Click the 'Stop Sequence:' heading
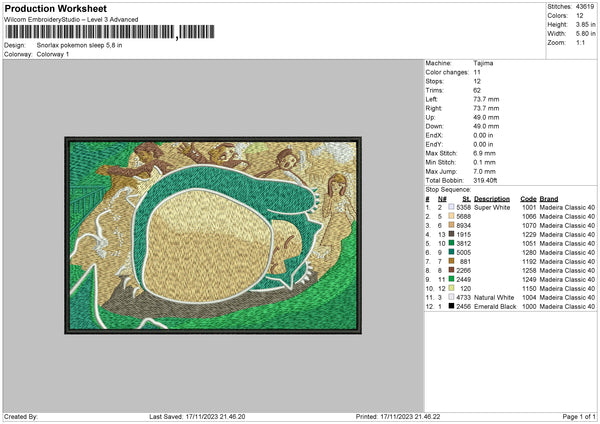600x424 pixels. point(448,189)
